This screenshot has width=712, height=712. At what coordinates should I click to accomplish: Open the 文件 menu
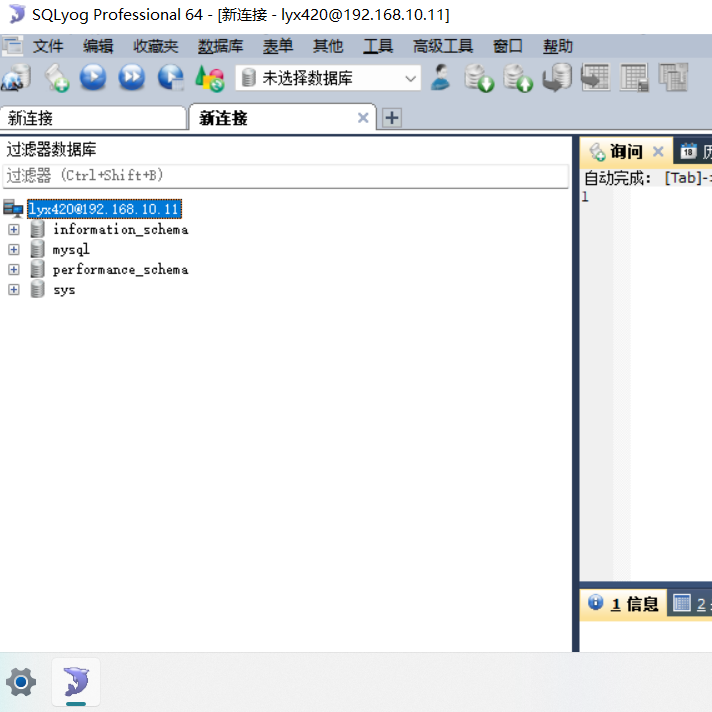[48, 46]
